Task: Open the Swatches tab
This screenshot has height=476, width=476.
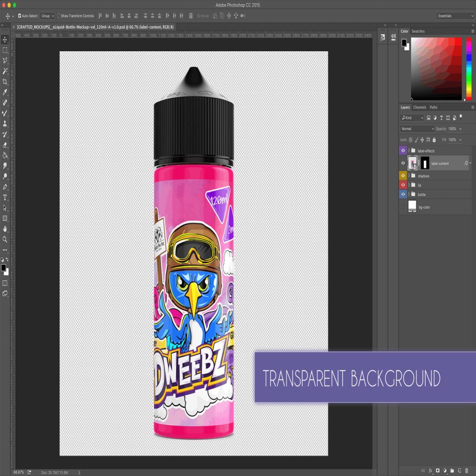Action: pos(418,31)
